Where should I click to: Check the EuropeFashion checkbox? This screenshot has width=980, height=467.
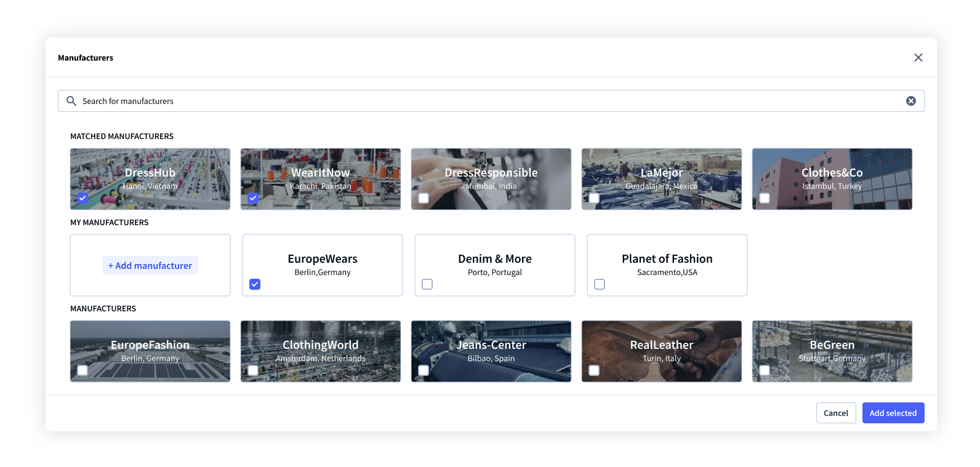[82, 370]
